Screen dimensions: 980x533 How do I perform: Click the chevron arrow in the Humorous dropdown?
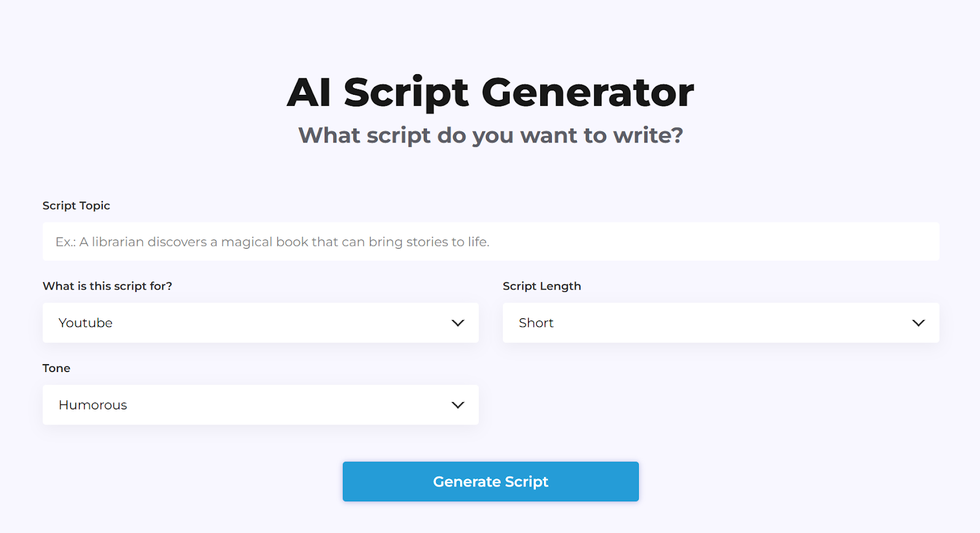click(x=458, y=404)
